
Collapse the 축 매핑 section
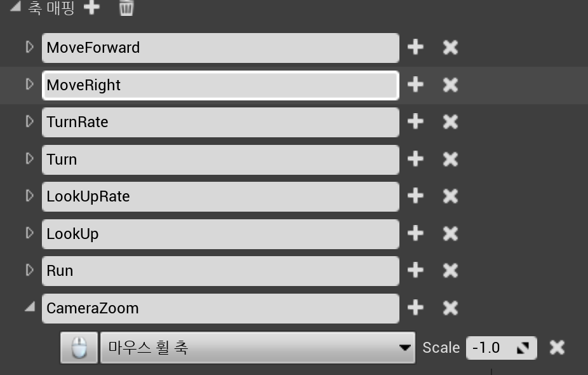[x=15, y=9]
